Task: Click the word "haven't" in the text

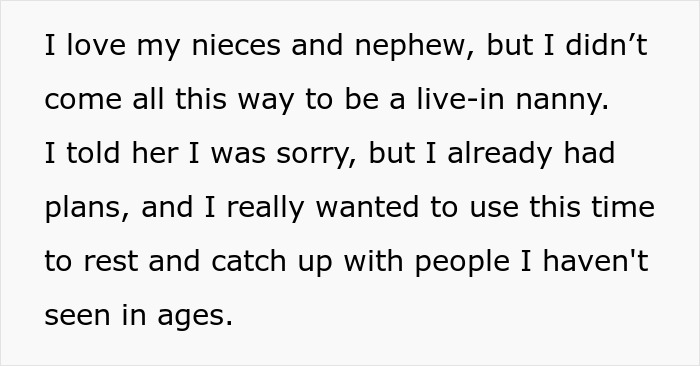Action: tap(595, 261)
